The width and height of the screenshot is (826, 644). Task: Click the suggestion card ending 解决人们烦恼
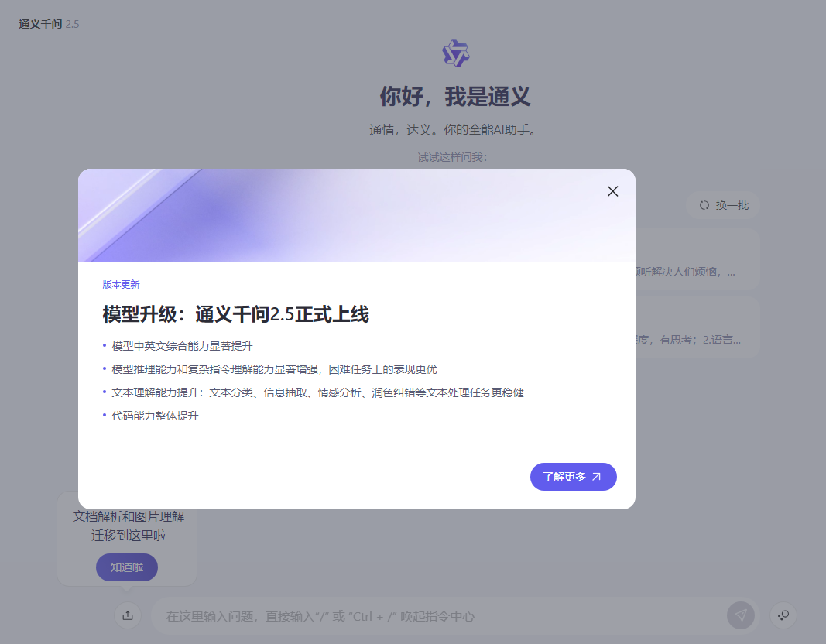click(x=697, y=259)
